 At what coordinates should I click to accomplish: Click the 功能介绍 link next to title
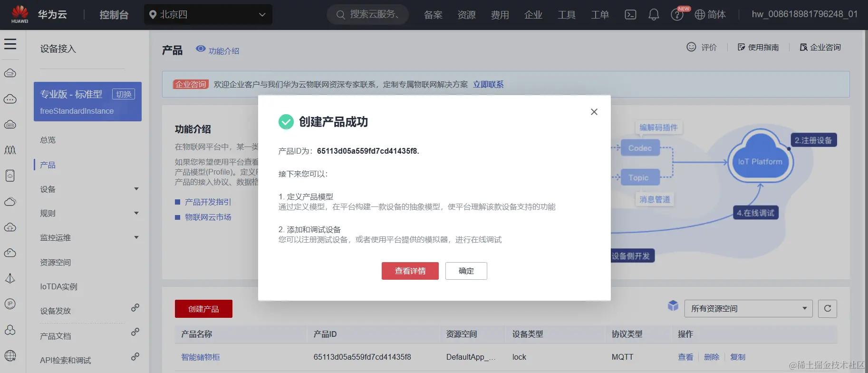pos(223,51)
